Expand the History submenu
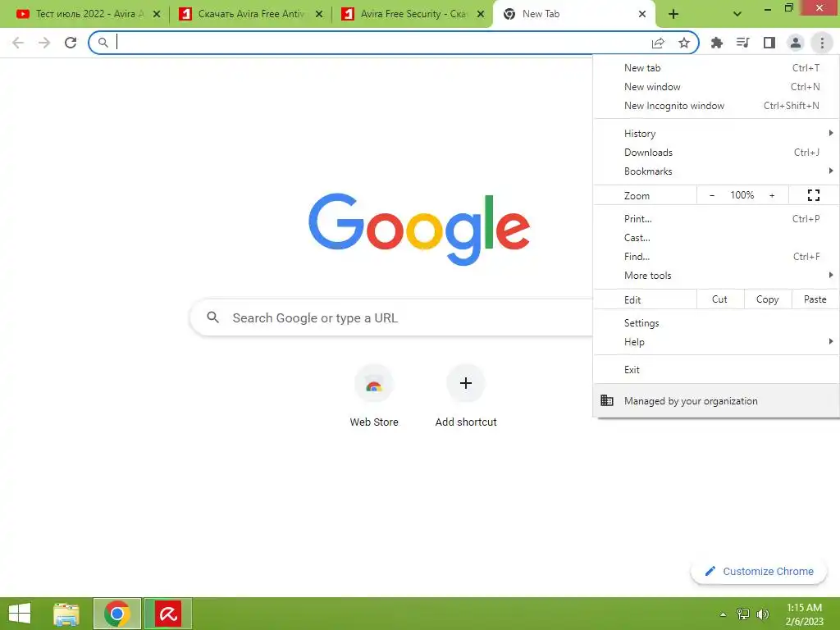This screenshot has height=630, width=840. pyautogui.click(x=716, y=134)
